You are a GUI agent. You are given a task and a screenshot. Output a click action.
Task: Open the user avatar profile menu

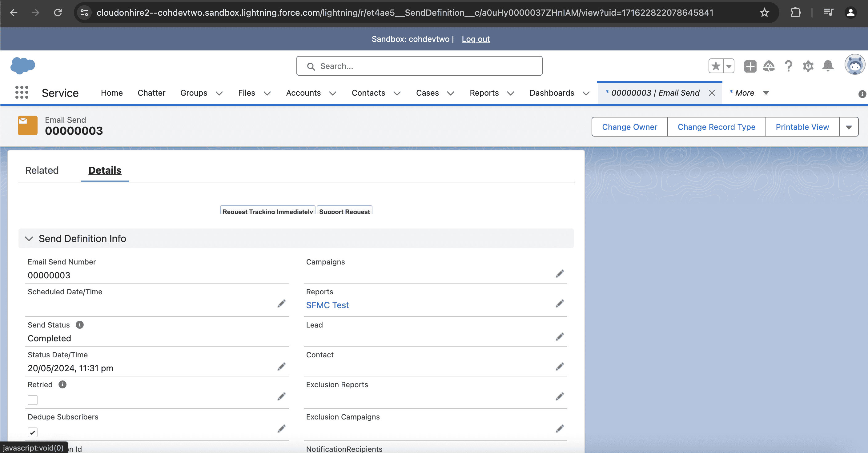point(854,64)
